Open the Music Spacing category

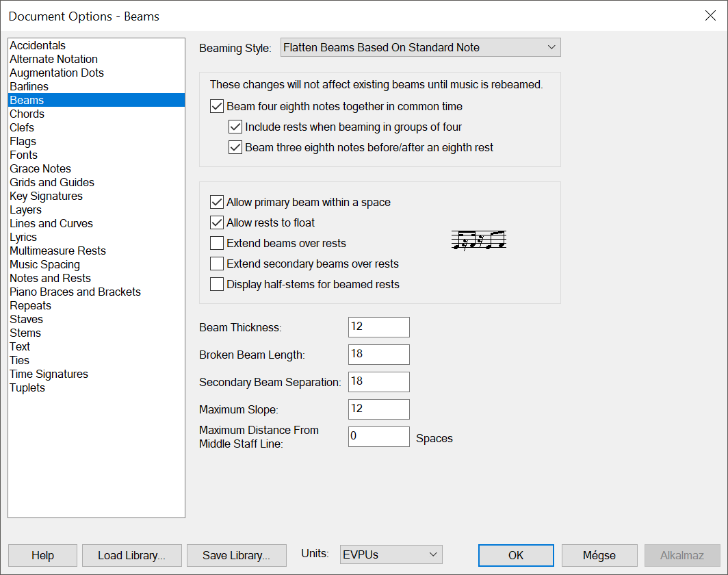click(x=44, y=265)
